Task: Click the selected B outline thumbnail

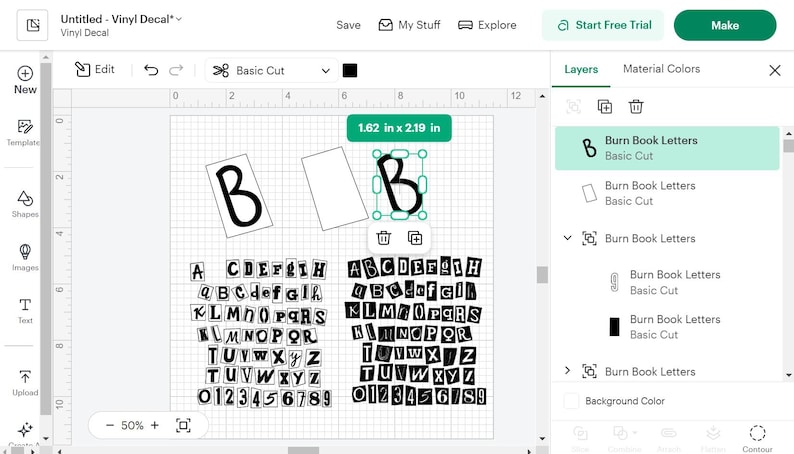Action: pos(588,148)
